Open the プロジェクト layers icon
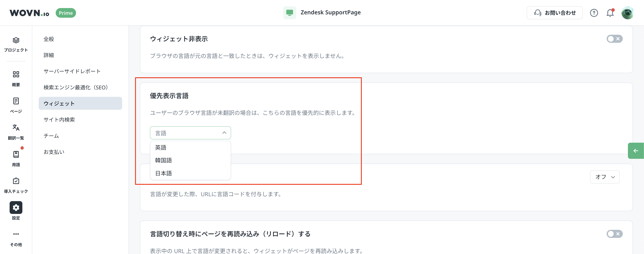This screenshot has width=644, height=254. 16,41
